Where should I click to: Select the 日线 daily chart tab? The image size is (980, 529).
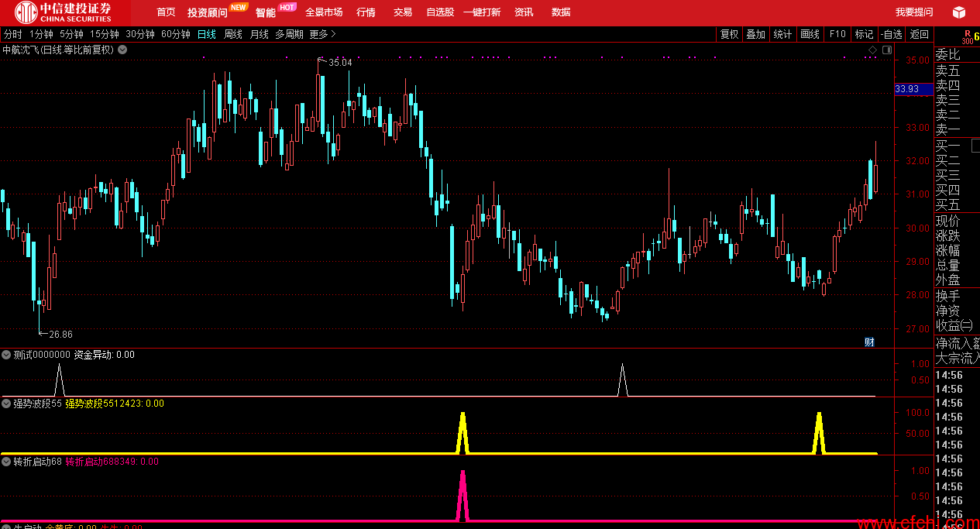point(207,34)
